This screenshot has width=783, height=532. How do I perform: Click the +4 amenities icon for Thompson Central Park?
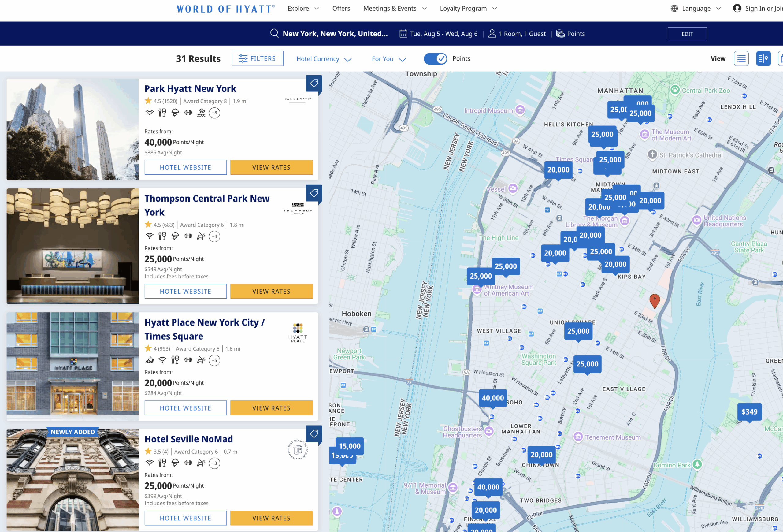coord(214,236)
